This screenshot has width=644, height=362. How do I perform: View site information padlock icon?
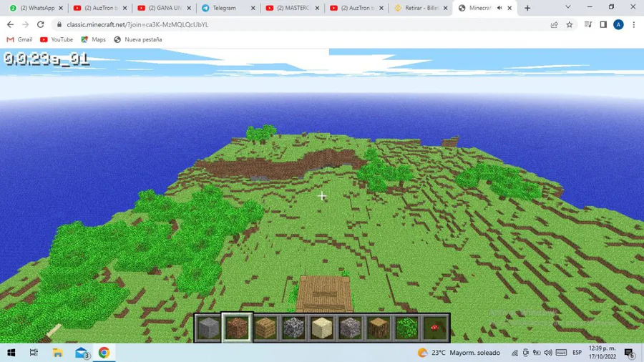click(x=59, y=24)
